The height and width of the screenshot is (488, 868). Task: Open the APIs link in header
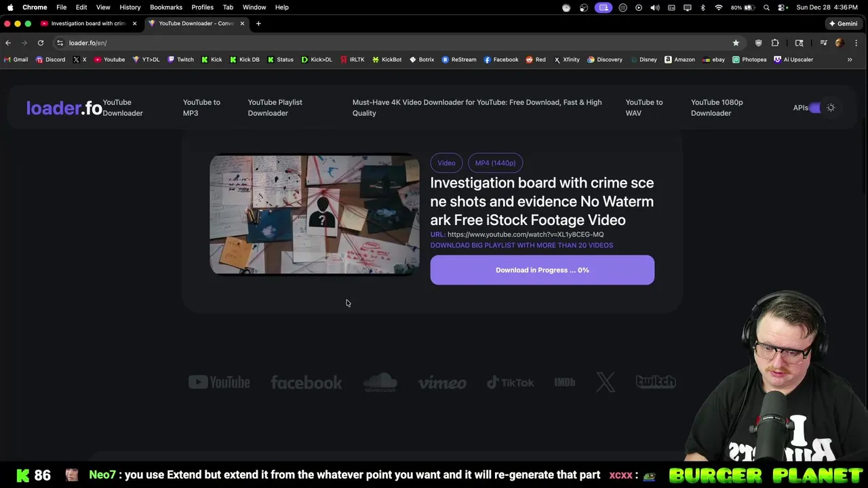pos(800,108)
